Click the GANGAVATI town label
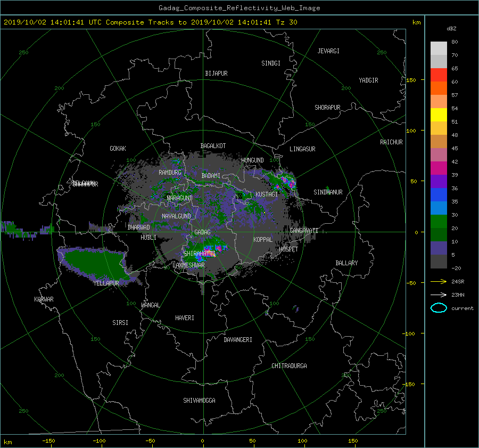This screenshot has width=479, height=448. coord(304,231)
